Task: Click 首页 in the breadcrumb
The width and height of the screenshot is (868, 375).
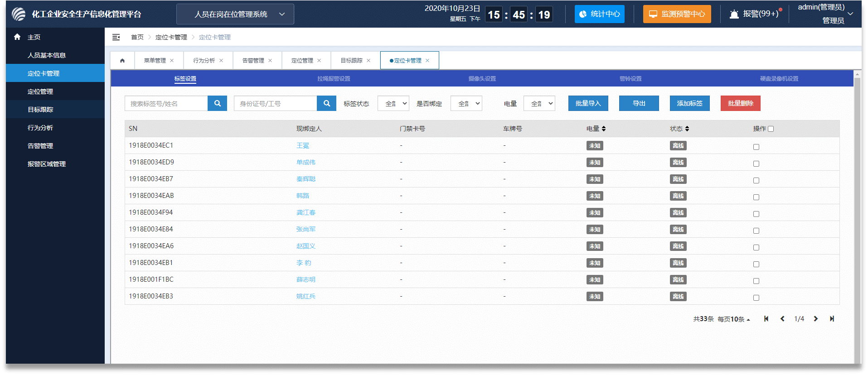Action: (x=137, y=37)
